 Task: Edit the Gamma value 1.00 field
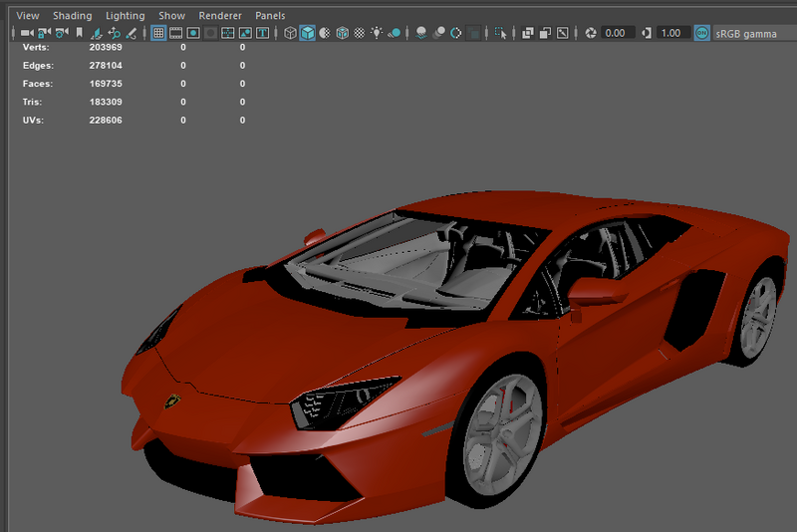coord(673,33)
